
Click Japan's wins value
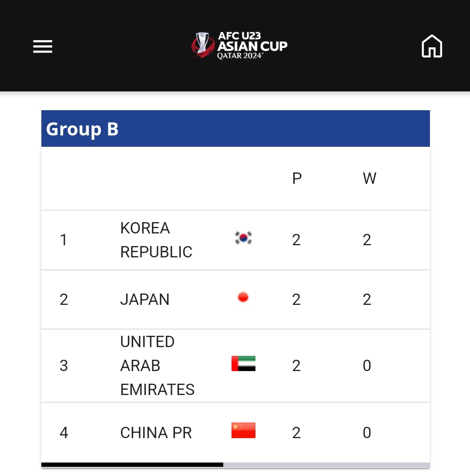tap(367, 300)
